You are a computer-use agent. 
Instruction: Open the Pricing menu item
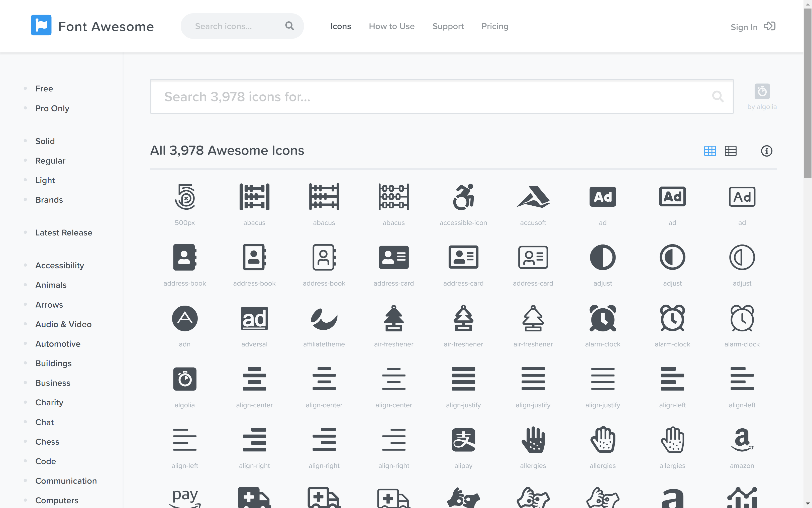[x=494, y=26]
